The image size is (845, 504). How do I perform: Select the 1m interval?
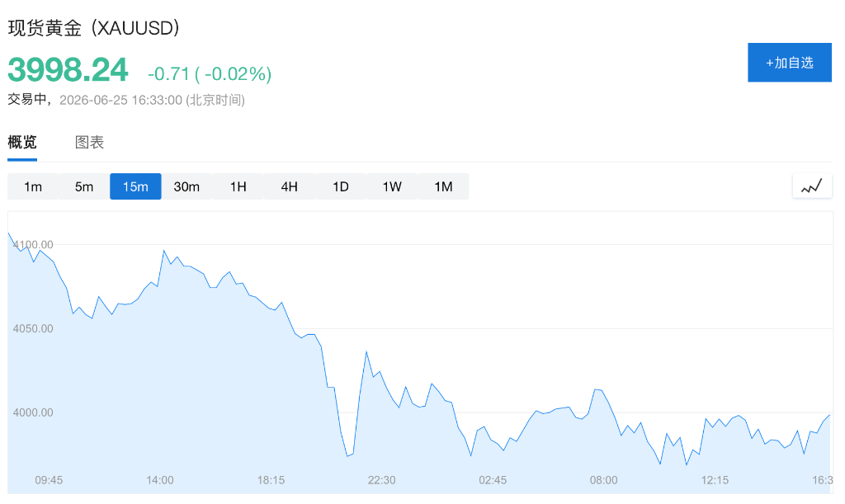coord(33,187)
